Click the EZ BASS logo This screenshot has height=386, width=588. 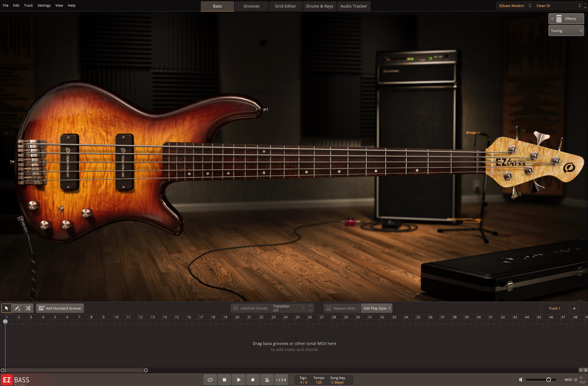click(x=16, y=380)
